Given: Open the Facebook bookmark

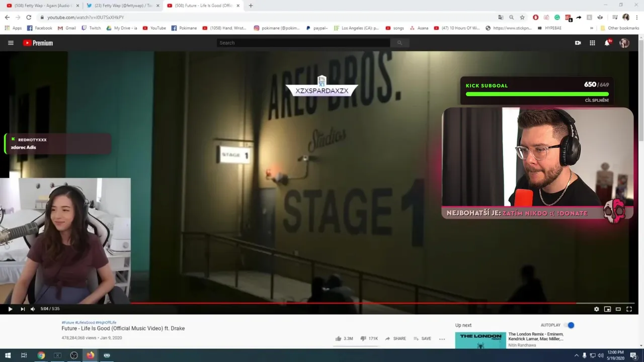Looking at the screenshot, I should [x=40, y=28].
